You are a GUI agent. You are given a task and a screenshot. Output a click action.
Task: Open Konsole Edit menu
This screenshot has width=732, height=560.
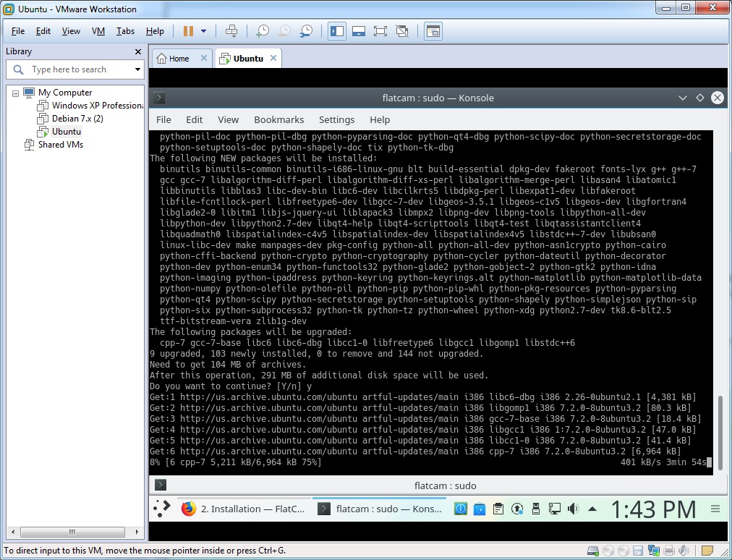click(194, 119)
